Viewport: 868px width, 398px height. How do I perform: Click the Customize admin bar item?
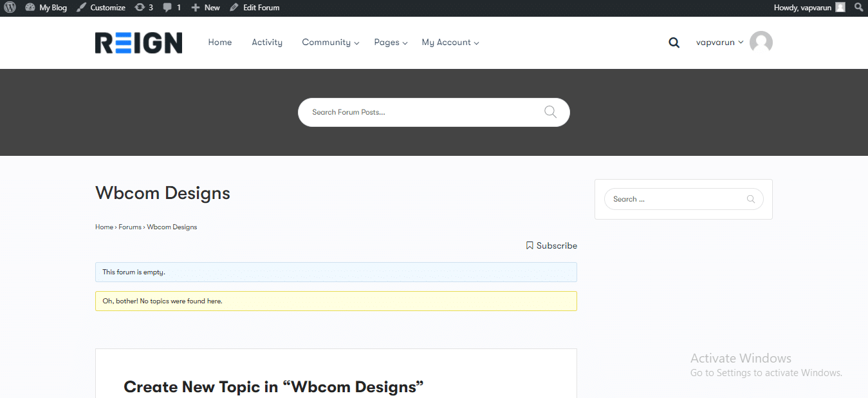101,8
